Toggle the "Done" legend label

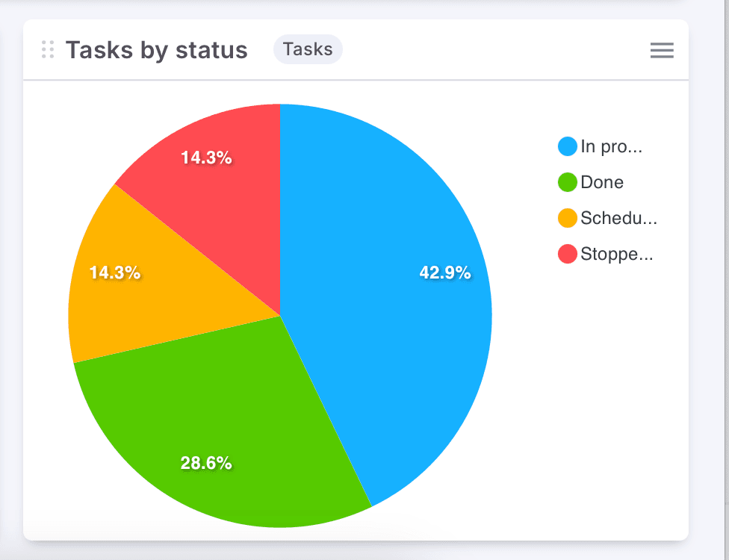pyautogui.click(x=602, y=182)
